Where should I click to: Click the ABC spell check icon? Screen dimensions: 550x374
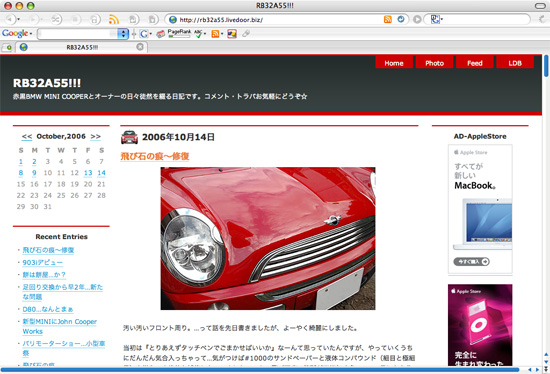[198, 34]
